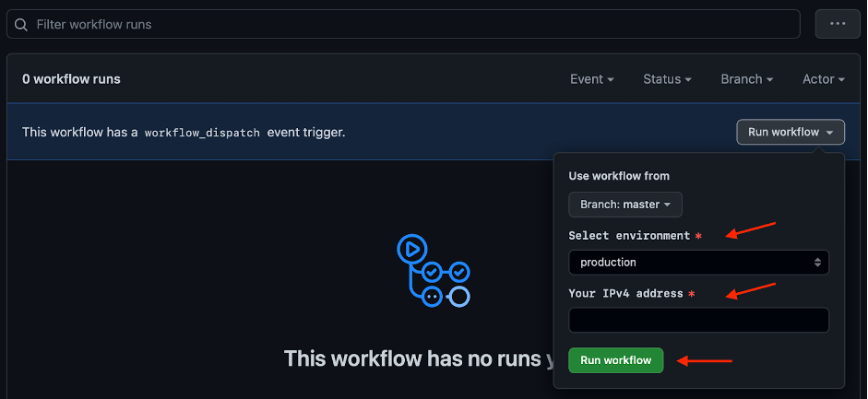Click the IPv4 address text input
868x399 pixels.
tap(698, 320)
